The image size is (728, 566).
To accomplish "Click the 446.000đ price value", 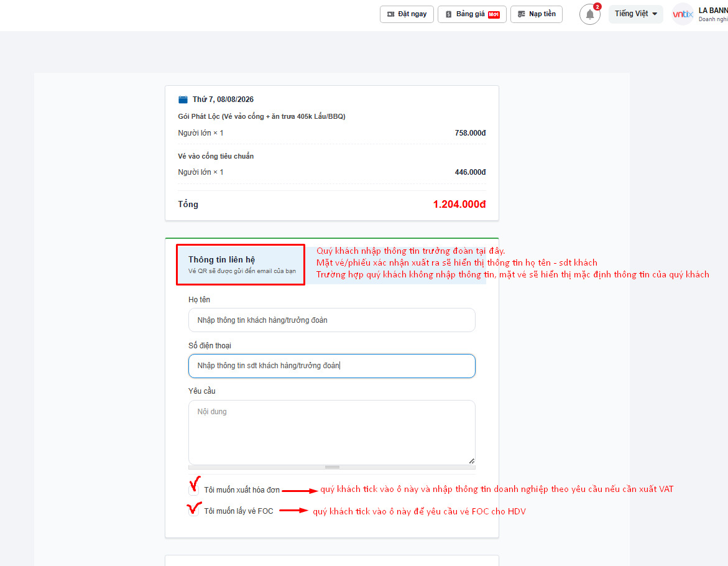I will (470, 172).
